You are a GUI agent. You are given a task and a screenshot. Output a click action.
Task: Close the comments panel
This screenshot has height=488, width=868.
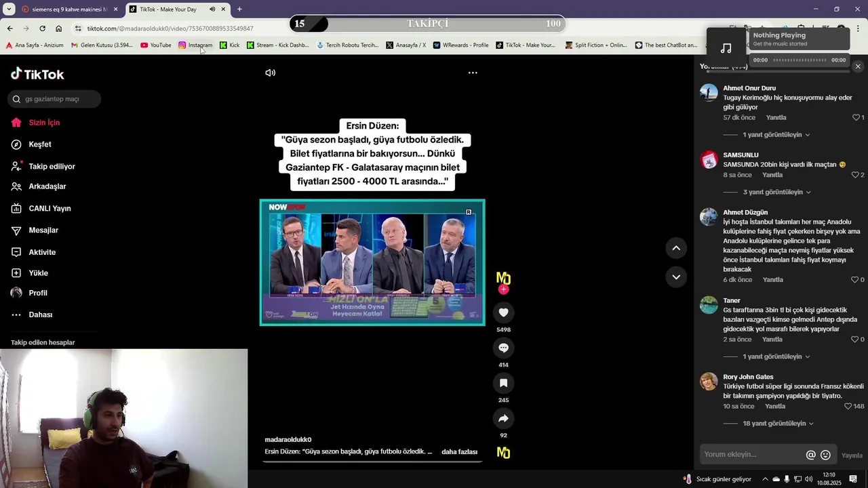tap(858, 66)
